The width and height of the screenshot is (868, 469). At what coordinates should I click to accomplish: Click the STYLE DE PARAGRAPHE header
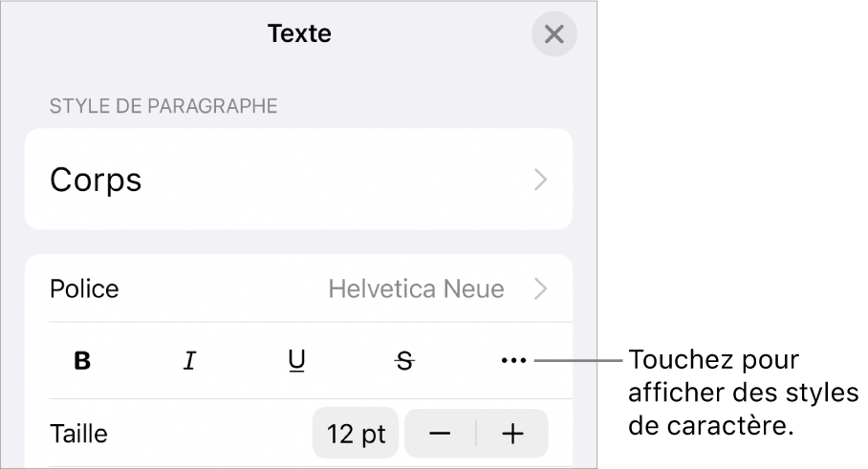pyautogui.click(x=163, y=106)
